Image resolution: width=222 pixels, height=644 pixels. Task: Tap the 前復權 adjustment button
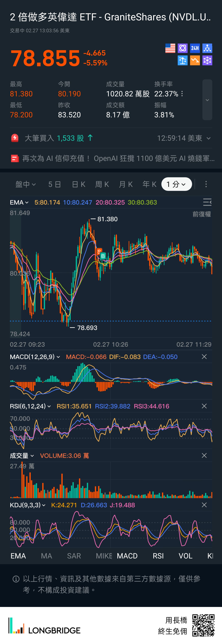tap(201, 214)
